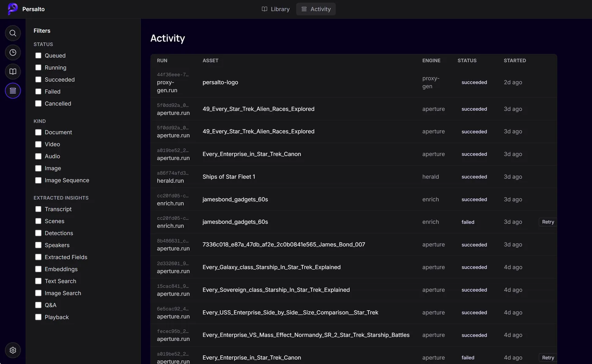This screenshot has height=364, width=592.
Task: Click the ENGINE column header
Action: [x=431, y=60]
